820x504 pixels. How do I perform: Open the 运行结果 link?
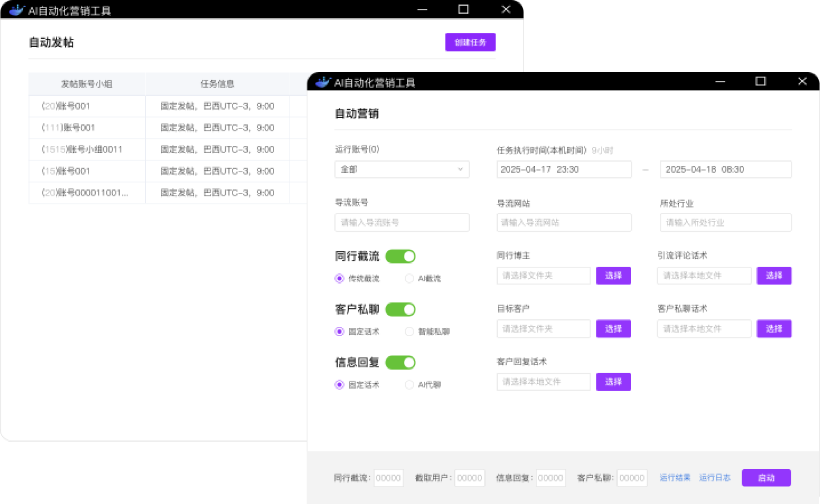(675, 478)
